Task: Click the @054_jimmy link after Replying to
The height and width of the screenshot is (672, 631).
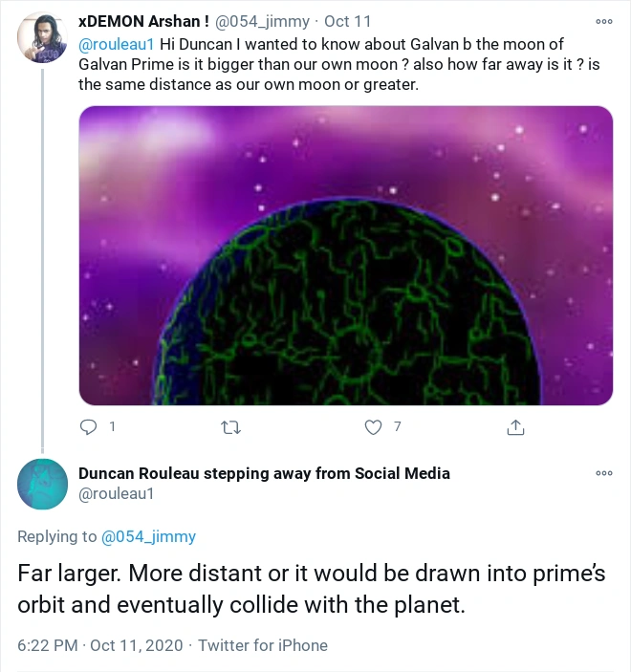Action: (x=148, y=536)
